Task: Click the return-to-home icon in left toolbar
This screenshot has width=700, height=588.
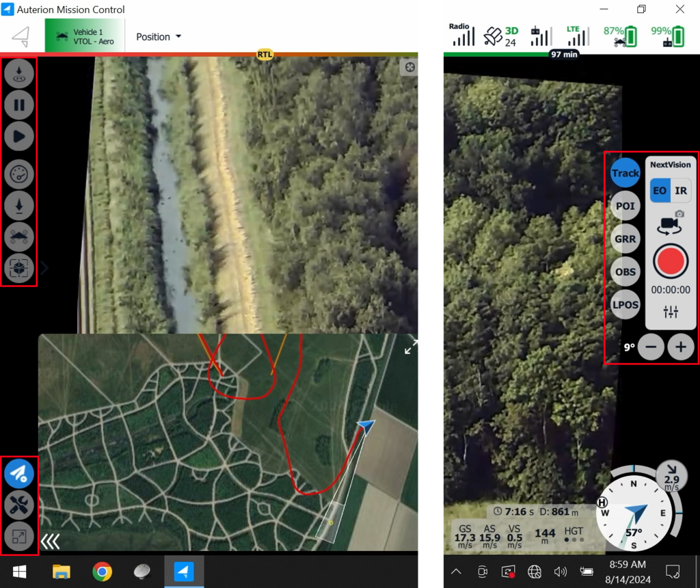Action: point(19,74)
